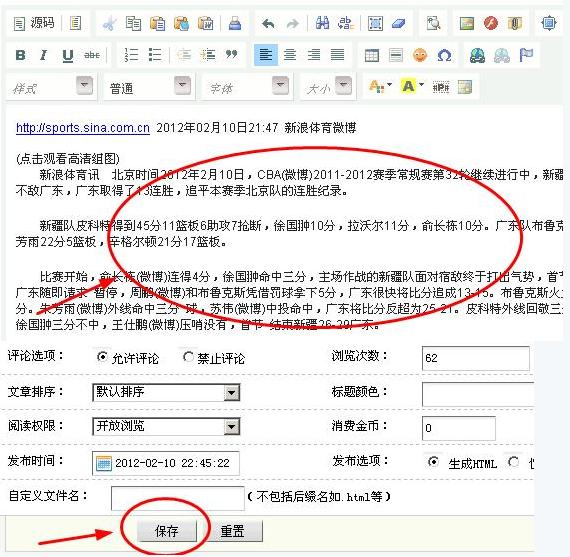Apply block quote formatting
The width and height of the screenshot is (570, 557).
click(232, 55)
